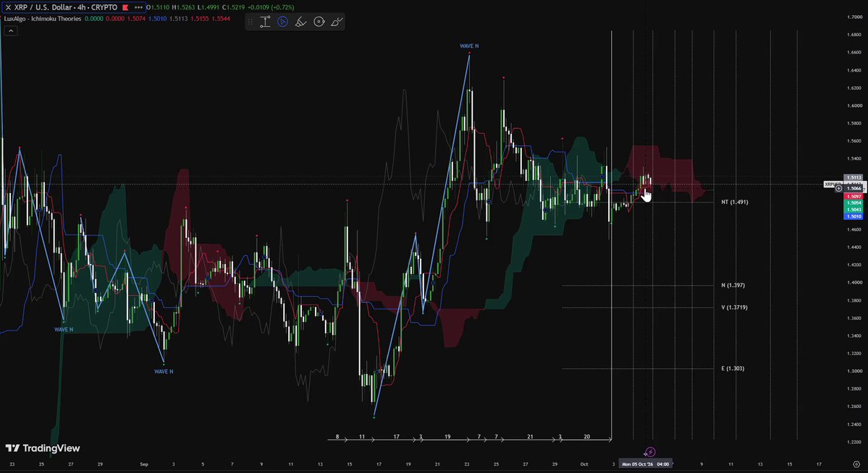
Task: Click the Oct label on the time axis
Action: [x=584, y=464]
